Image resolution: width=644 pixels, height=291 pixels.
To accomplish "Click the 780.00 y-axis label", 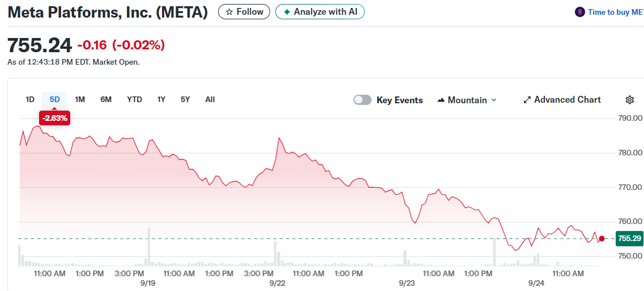I will point(630,153).
